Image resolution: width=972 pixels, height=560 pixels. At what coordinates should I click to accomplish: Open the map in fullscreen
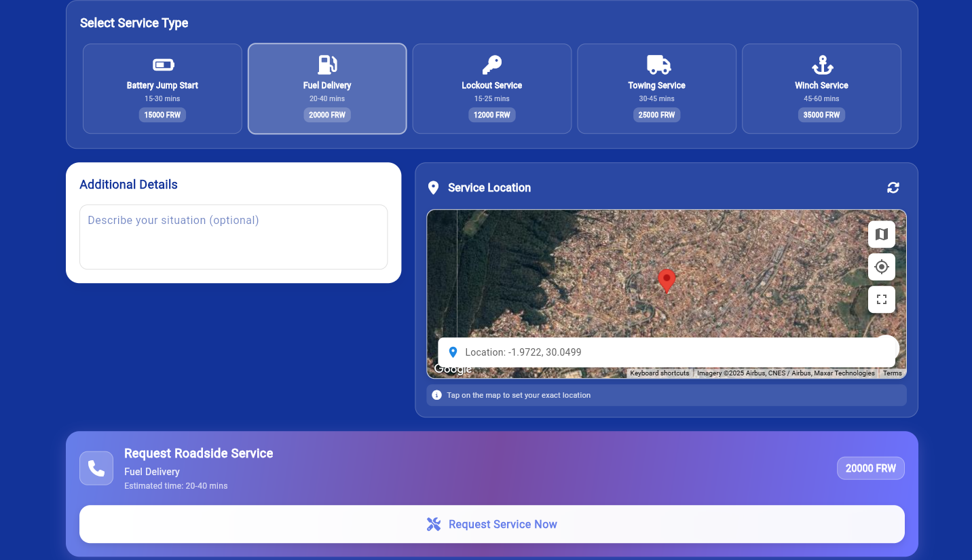881,299
